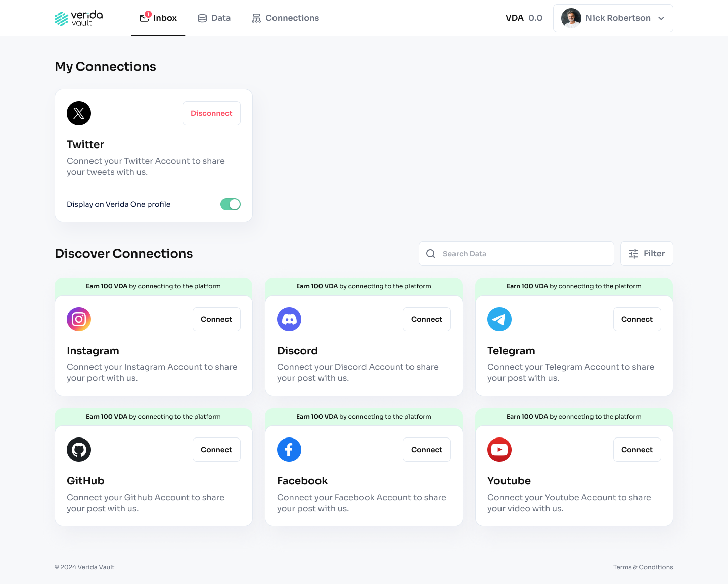Click the Discover Connections heading
The height and width of the screenshot is (584, 728).
tap(124, 254)
